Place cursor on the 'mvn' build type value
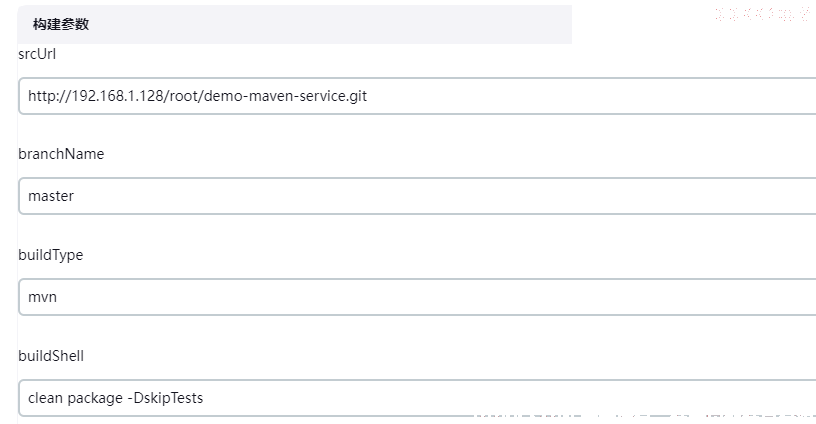 (42, 297)
